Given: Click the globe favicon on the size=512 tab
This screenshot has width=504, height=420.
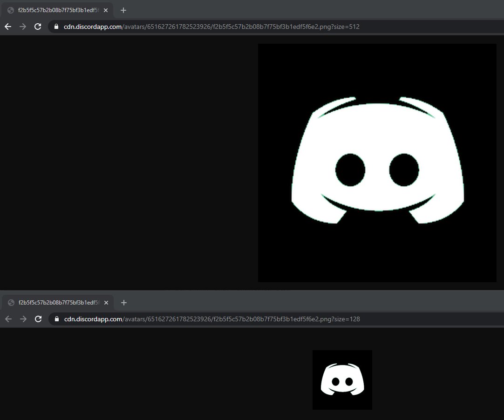Looking at the screenshot, I should 11,10.
